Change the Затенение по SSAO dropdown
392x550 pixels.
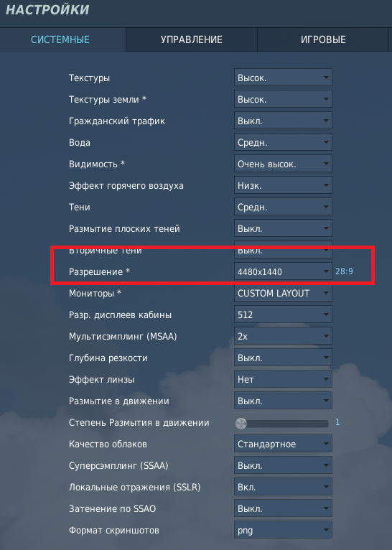[x=283, y=508]
